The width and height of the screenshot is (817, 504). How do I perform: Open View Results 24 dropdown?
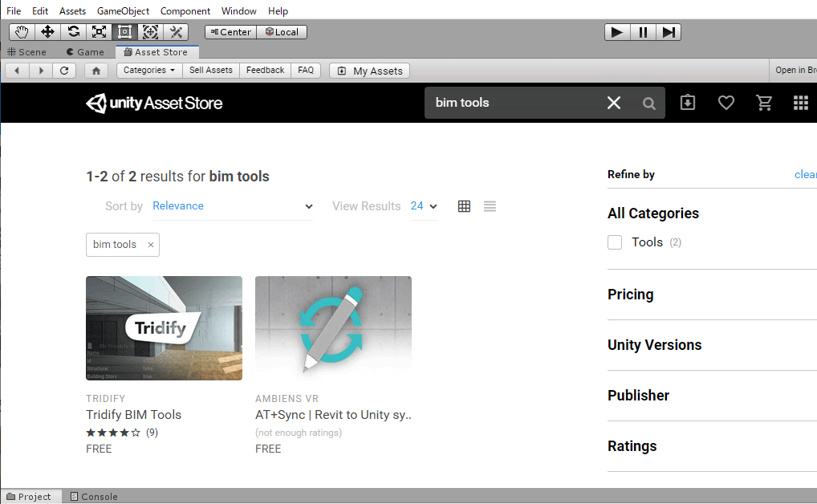tap(424, 206)
